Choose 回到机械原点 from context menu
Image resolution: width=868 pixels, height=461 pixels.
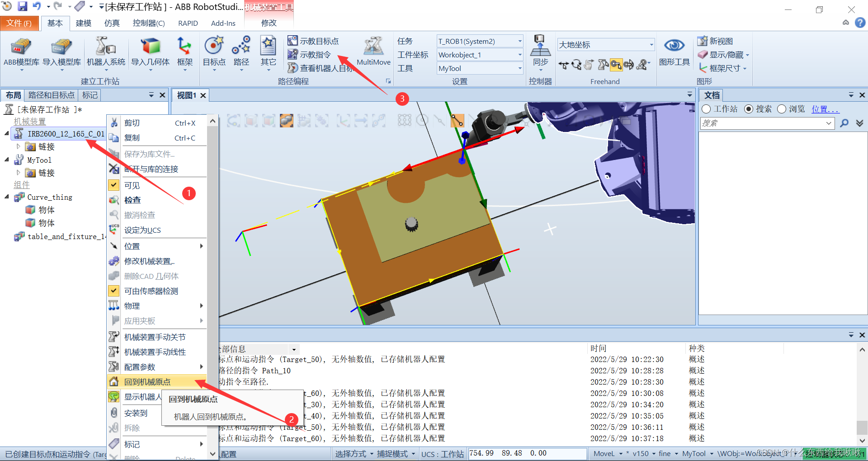coord(157,381)
